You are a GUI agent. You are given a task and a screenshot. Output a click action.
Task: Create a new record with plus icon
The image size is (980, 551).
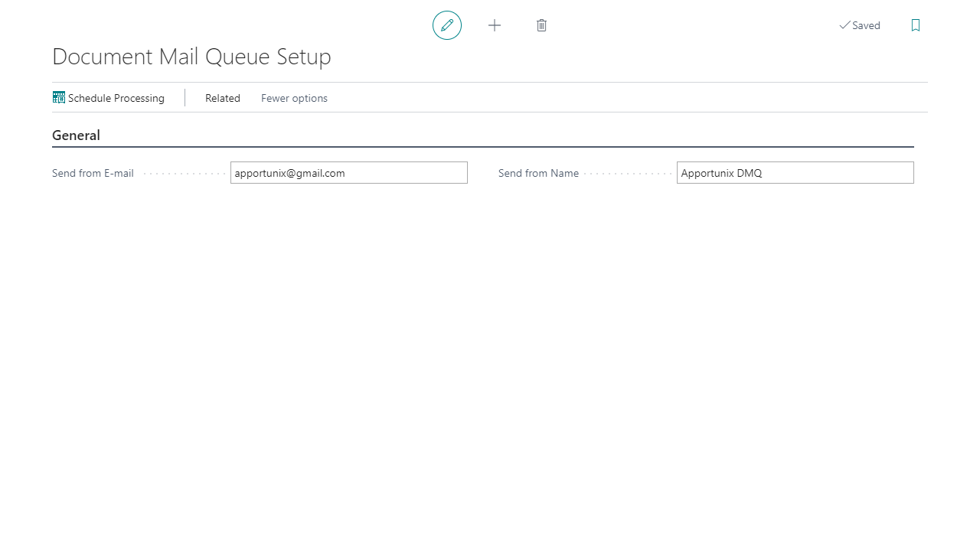[495, 25]
